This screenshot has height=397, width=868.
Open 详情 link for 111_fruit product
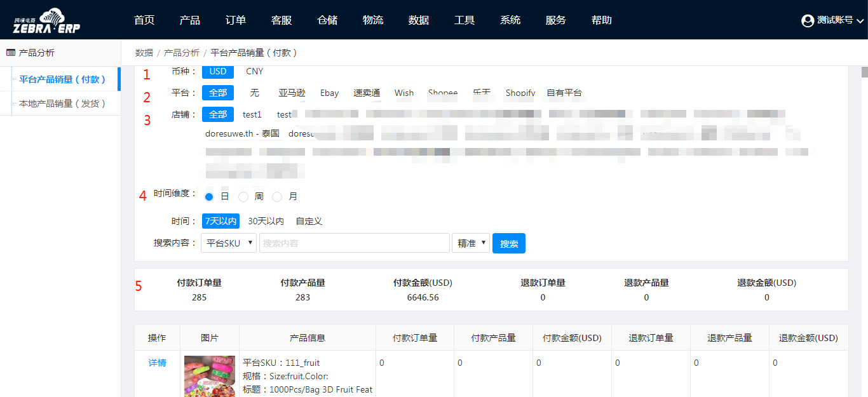click(x=157, y=363)
